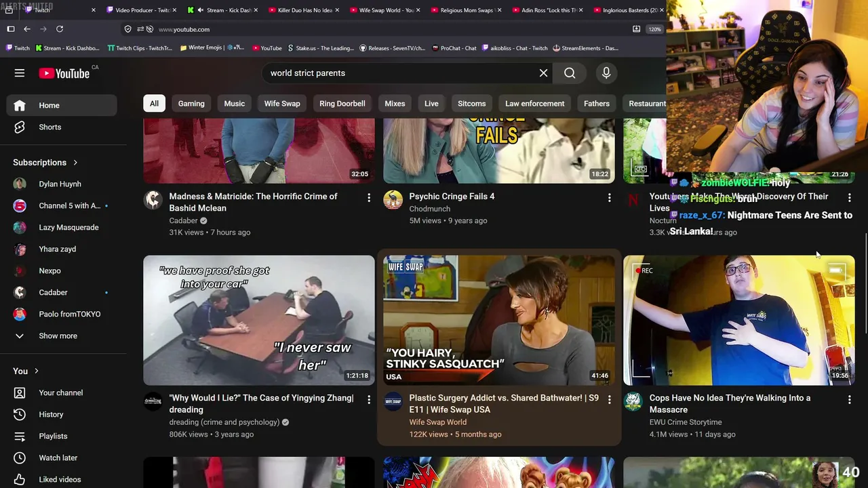
Task: Open more options for Yingying Zhang video
Action: tap(369, 399)
